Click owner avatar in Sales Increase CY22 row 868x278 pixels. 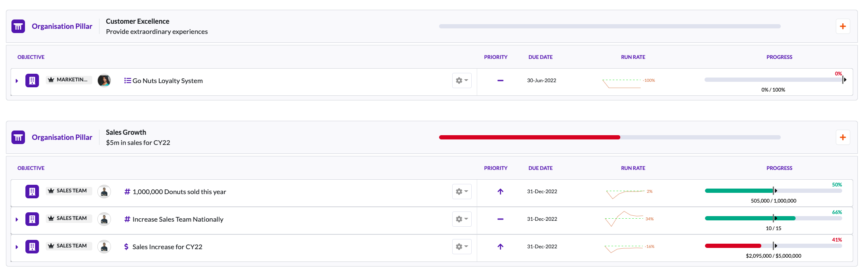coord(104,247)
